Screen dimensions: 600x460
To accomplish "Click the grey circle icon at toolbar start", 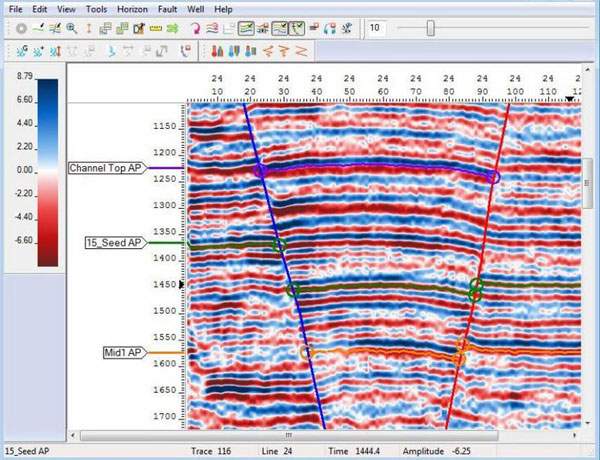I will pos(20,28).
